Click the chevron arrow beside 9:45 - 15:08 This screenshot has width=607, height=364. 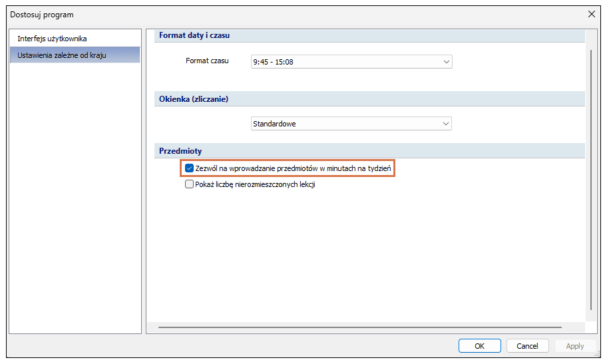pos(446,62)
